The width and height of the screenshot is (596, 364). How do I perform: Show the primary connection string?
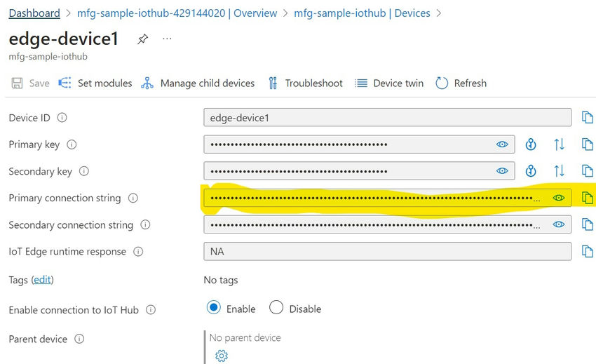tap(558, 198)
